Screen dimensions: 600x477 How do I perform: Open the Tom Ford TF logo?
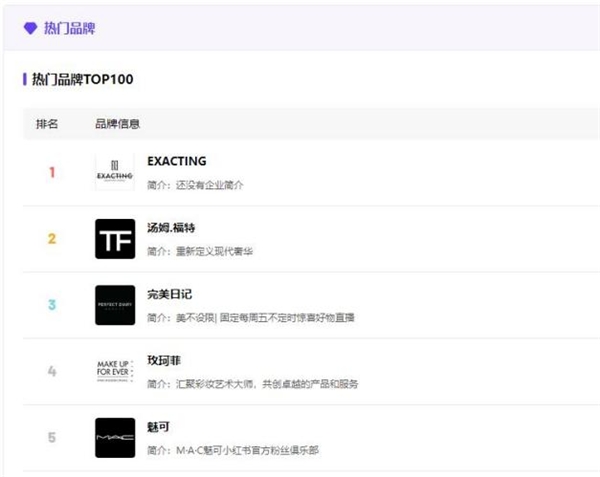tap(115, 239)
